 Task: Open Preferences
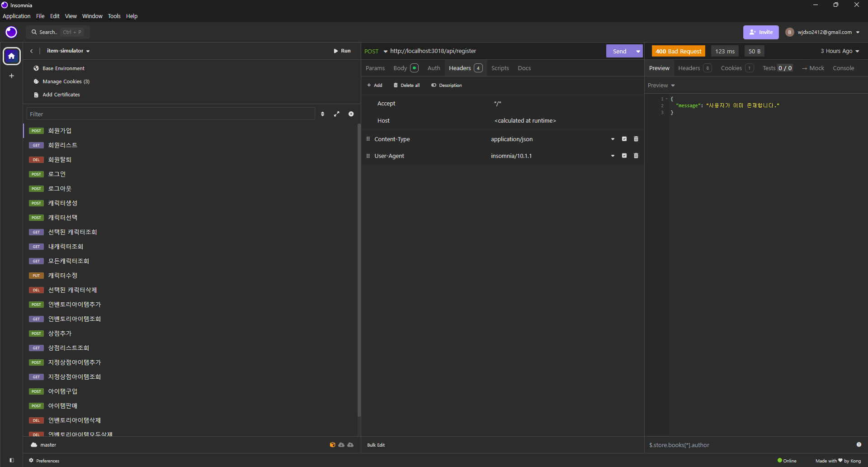[x=44, y=461]
